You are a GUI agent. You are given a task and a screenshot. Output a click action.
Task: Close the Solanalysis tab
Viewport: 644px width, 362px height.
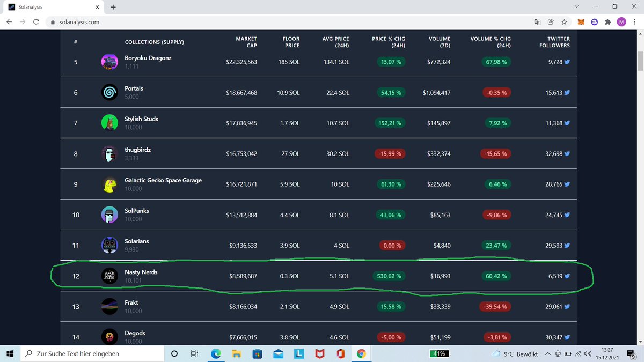[96, 8]
